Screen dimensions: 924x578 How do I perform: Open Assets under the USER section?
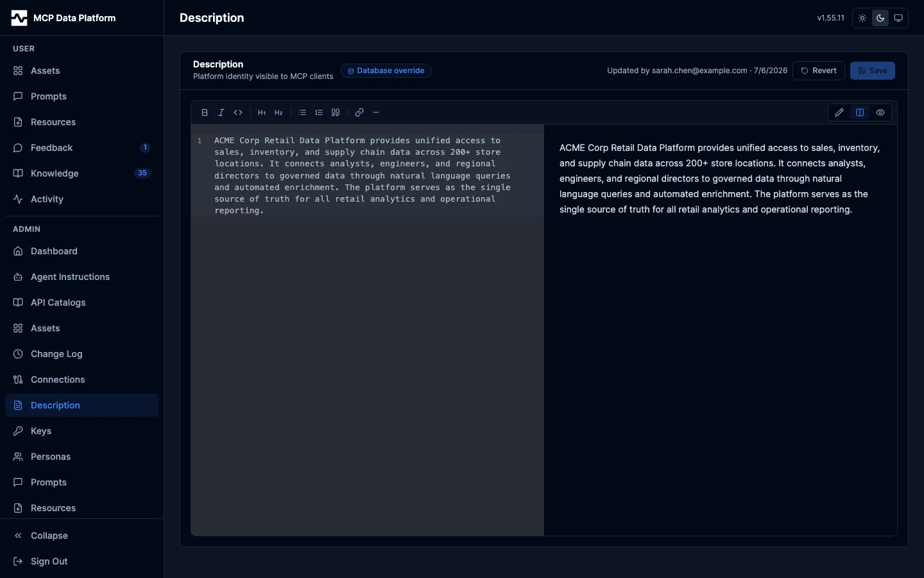(x=81, y=71)
